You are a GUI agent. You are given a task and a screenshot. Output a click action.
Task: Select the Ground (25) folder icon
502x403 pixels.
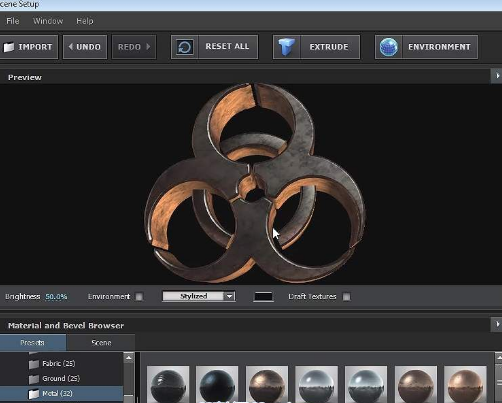34,379
